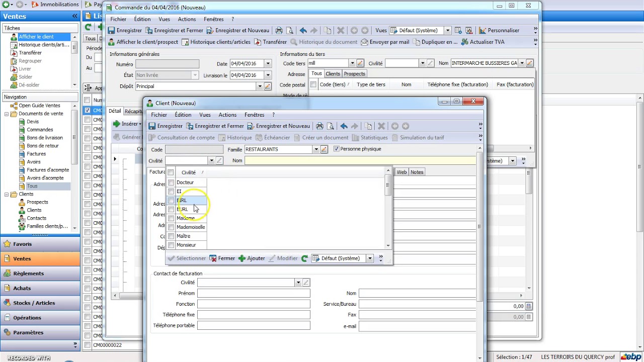The image size is (644, 362).
Task: Click the Favoris star icon in sidebar
Action: click(x=7, y=244)
